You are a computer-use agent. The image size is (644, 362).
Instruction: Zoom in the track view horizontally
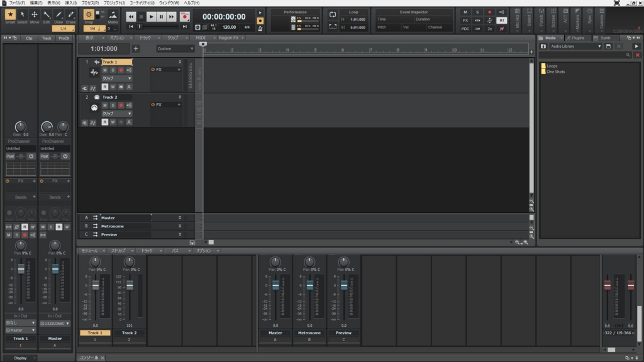pyautogui.click(x=526, y=243)
